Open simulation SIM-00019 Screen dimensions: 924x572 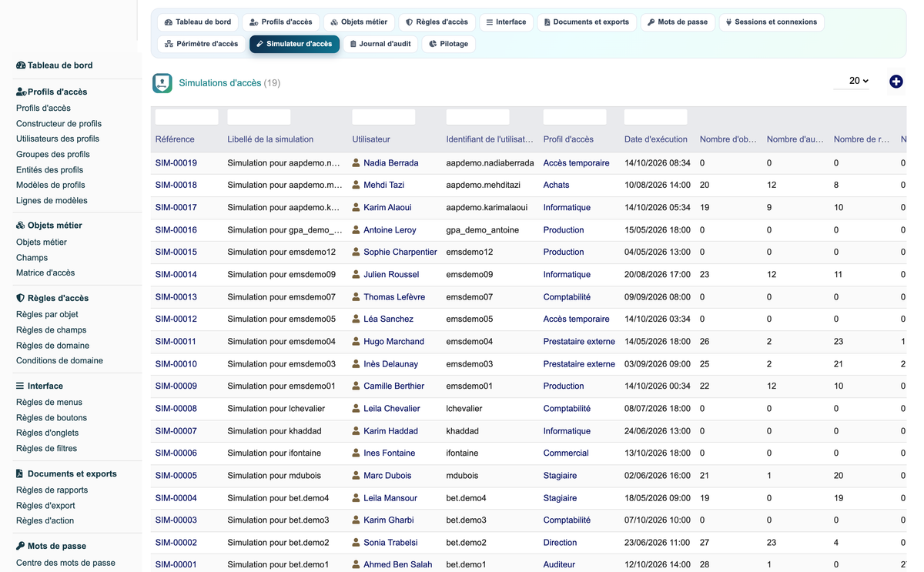(176, 163)
